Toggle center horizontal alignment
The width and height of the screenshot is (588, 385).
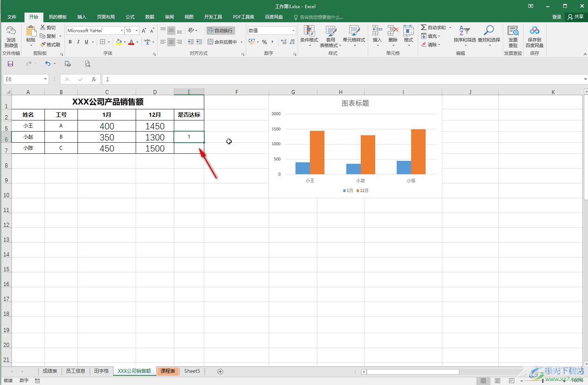pyautogui.click(x=171, y=42)
